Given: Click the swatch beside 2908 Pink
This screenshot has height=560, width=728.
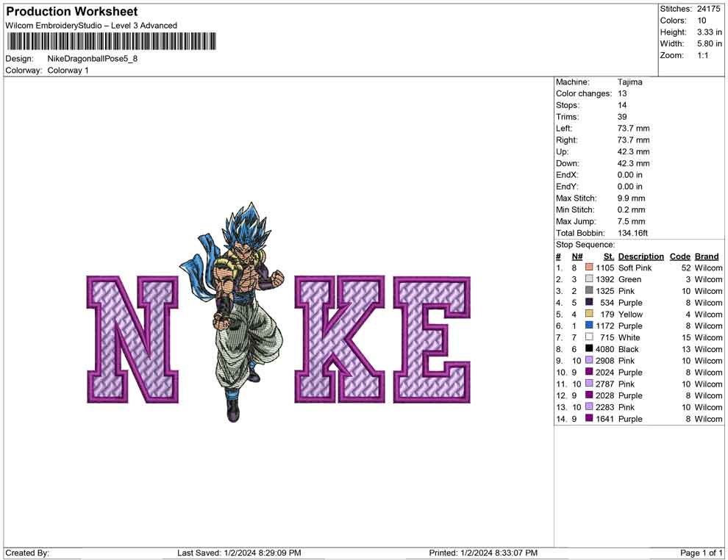Looking at the screenshot, I should 589,360.
